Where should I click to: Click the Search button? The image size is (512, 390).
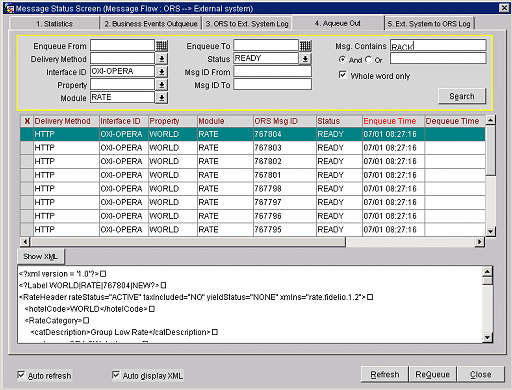tap(462, 96)
